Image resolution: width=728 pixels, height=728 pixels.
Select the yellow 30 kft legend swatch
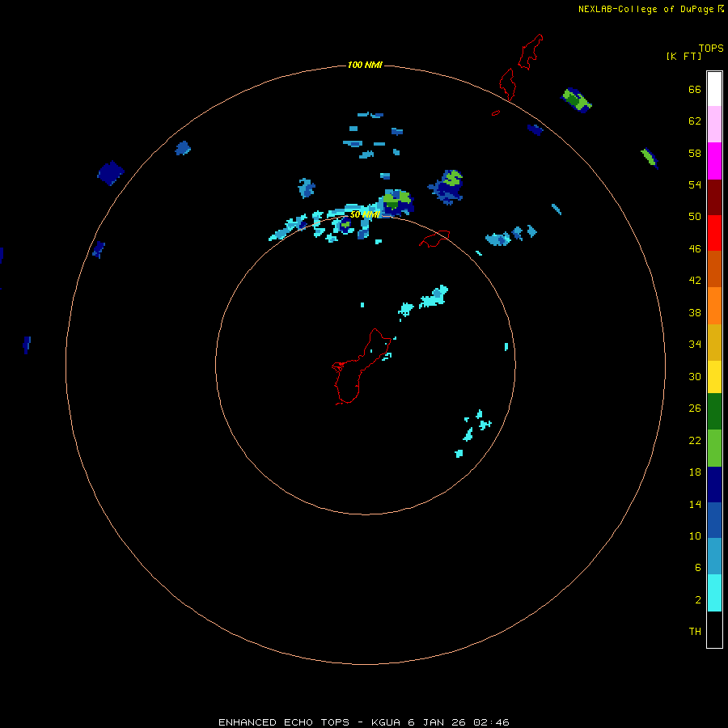(714, 377)
